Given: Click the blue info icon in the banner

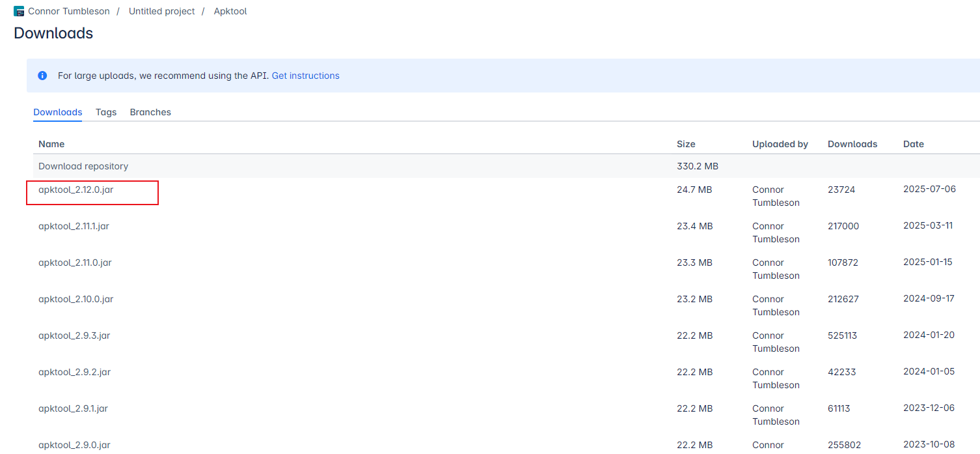Looking at the screenshot, I should [x=42, y=76].
